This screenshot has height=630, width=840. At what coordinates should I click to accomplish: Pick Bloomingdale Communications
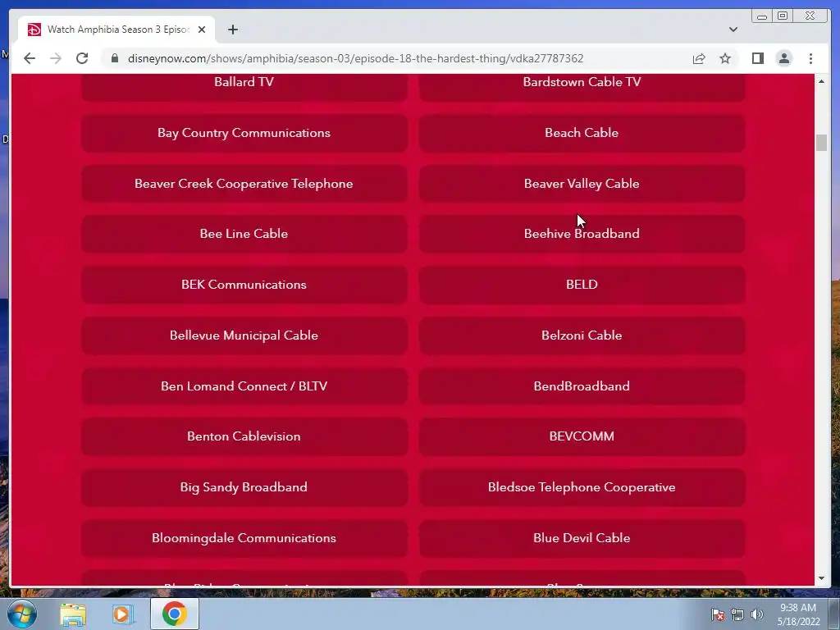[244, 538]
